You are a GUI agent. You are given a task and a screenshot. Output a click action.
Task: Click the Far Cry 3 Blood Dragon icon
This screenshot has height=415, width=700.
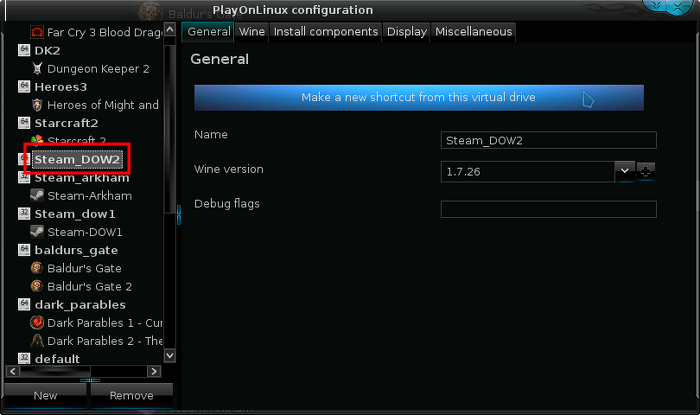tap(37, 32)
